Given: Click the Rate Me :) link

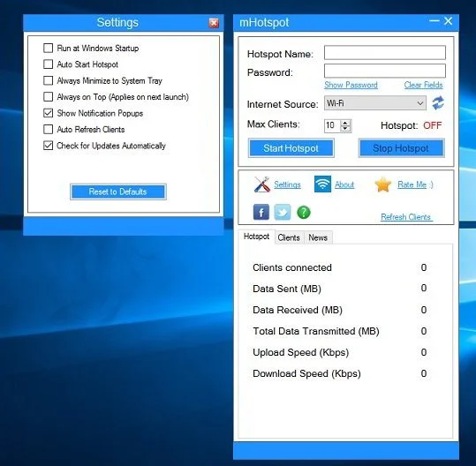Looking at the screenshot, I should pyautogui.click(x=415, y=184).
